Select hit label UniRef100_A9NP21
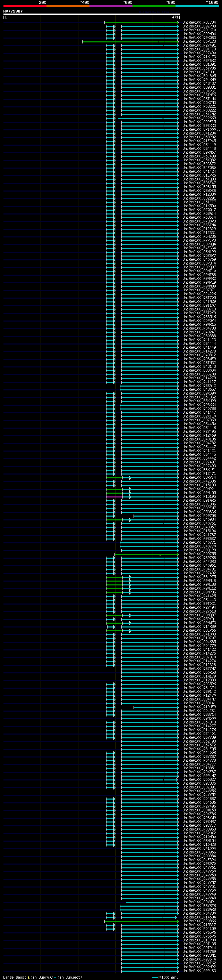Image resolution: width=222 pixels, height=980 pixels. point(199,489)
